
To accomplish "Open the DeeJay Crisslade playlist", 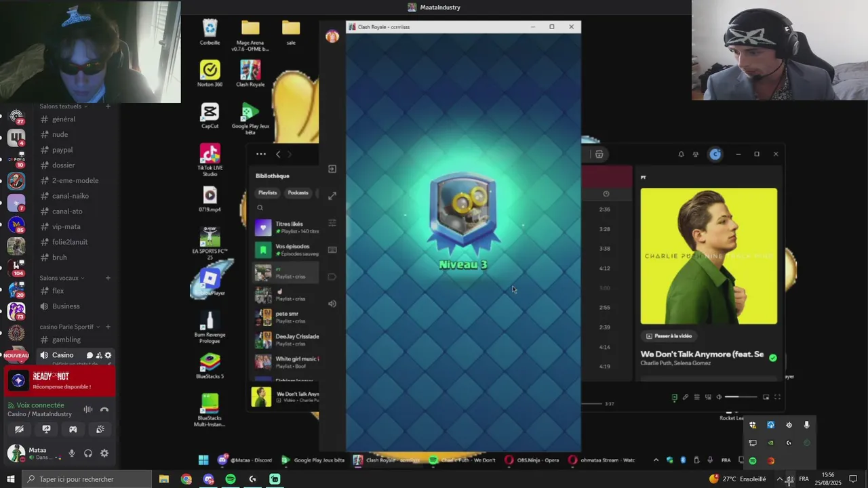I will pyautogui.click(x=286, y=340).
